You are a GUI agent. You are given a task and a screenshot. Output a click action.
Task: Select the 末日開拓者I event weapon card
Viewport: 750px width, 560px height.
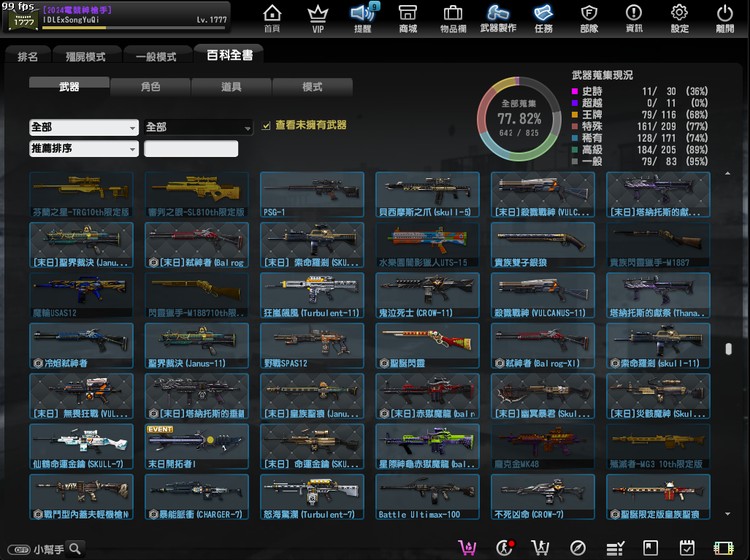(197, 447)
